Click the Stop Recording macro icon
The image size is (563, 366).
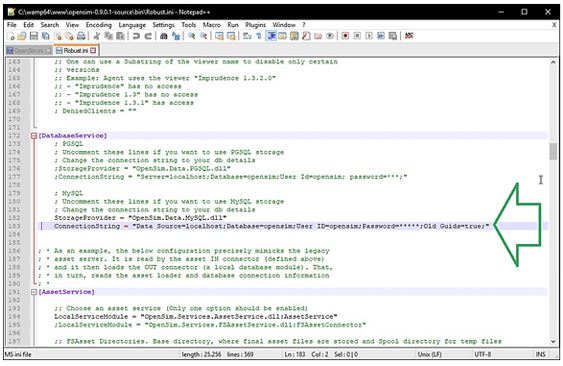click(x=357, y=36)
